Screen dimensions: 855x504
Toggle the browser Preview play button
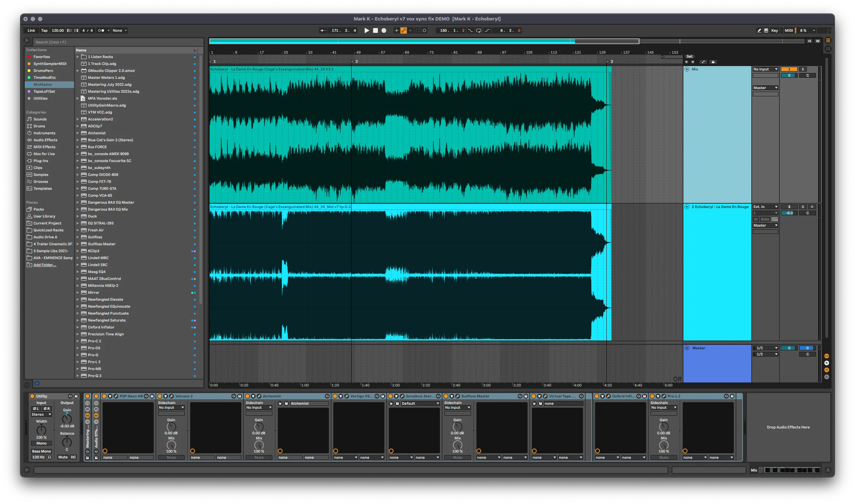37,384
